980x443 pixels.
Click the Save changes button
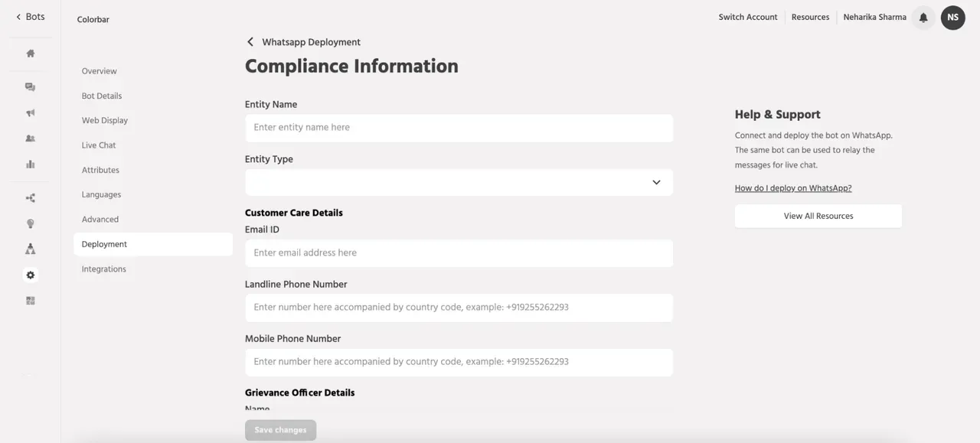coord(280,430)
